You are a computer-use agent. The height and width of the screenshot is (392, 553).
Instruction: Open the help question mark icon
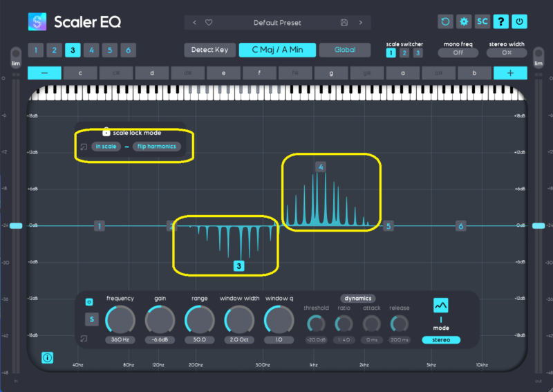pos(500,22)
